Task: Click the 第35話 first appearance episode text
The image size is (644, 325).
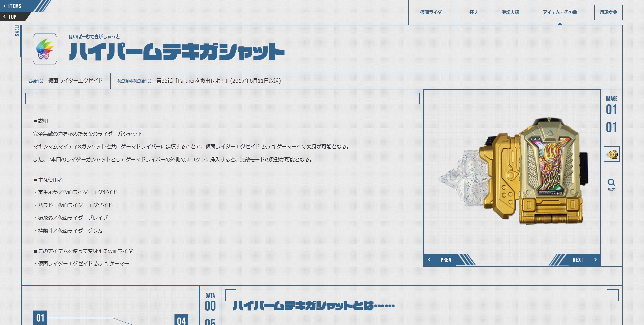Action: pyautogui.click(x=218, y=80)
